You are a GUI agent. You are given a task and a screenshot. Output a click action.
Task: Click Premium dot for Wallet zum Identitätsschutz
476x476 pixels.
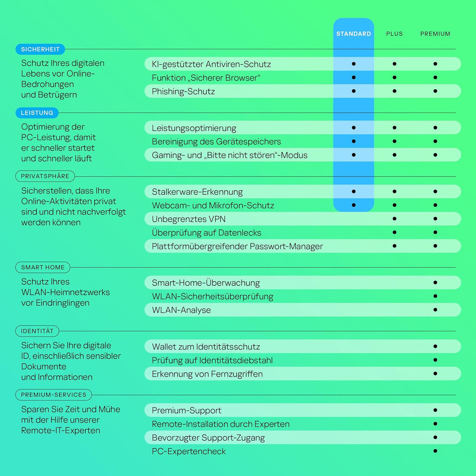point(435,346)
